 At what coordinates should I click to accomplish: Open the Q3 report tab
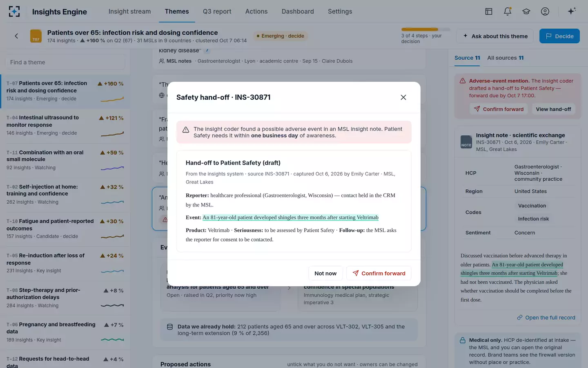tap(217, 11)
